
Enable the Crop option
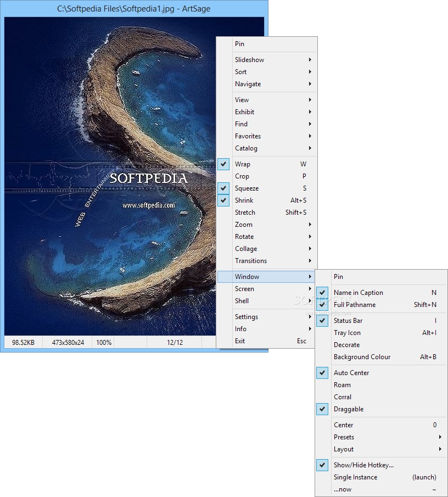(267, 176)
